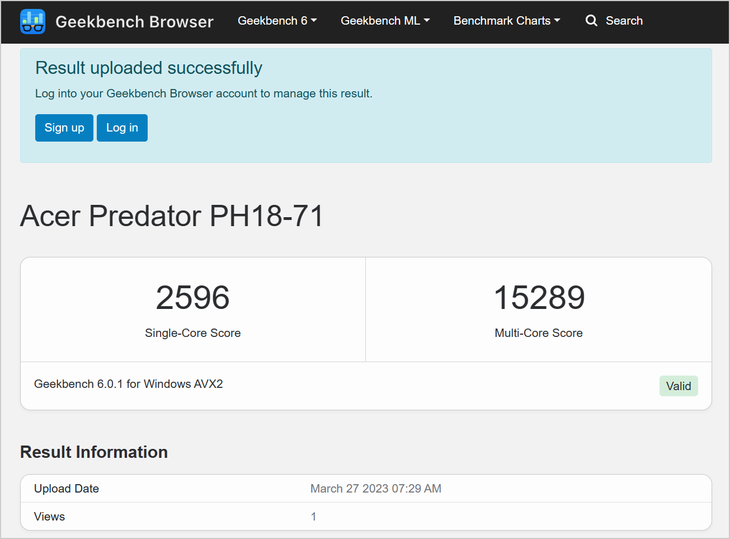The image size is (730, 539).
Task: Click the Valid status badge
Action: click(678, 386)
